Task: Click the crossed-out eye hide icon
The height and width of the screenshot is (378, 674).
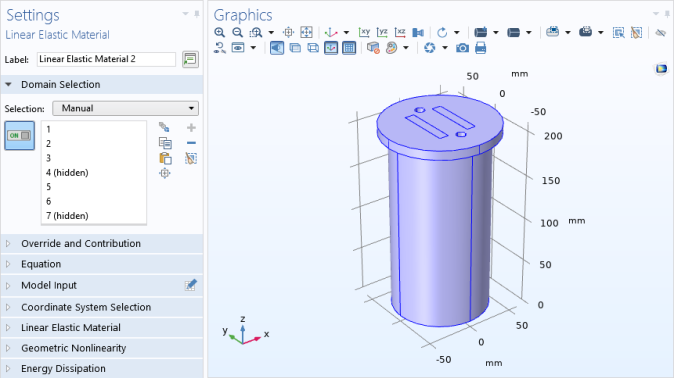Action: [661, 32]
